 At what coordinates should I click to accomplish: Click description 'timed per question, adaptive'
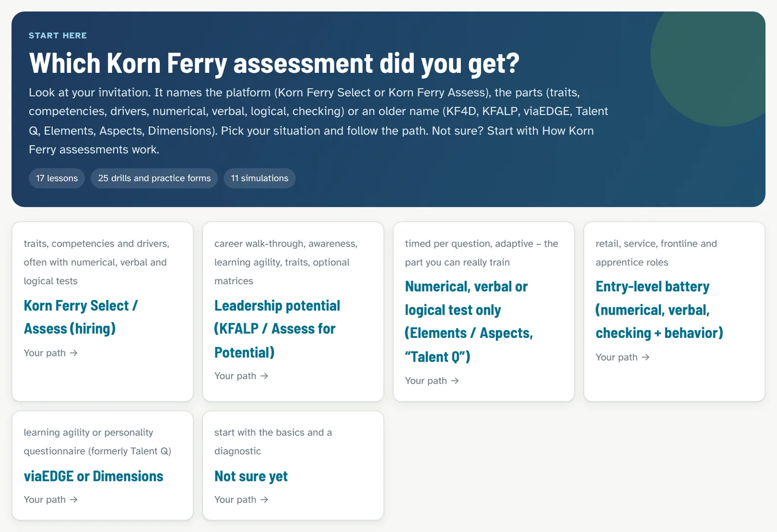[482, 253]
